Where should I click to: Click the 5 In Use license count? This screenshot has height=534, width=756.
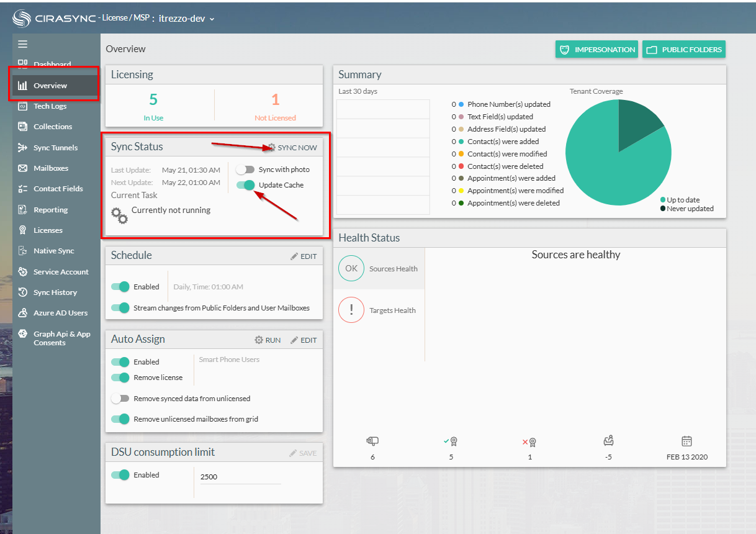click(x=153, y=99)
